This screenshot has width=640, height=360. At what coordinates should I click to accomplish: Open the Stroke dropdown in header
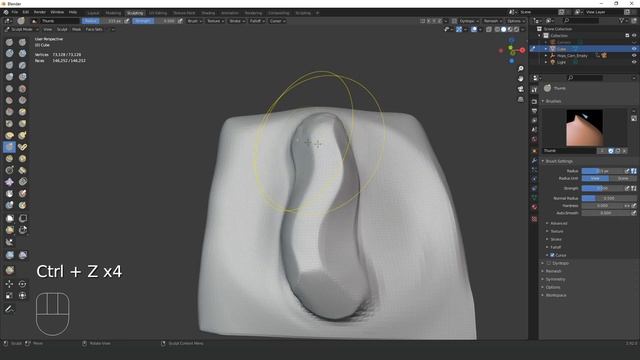tap(237, 21)
